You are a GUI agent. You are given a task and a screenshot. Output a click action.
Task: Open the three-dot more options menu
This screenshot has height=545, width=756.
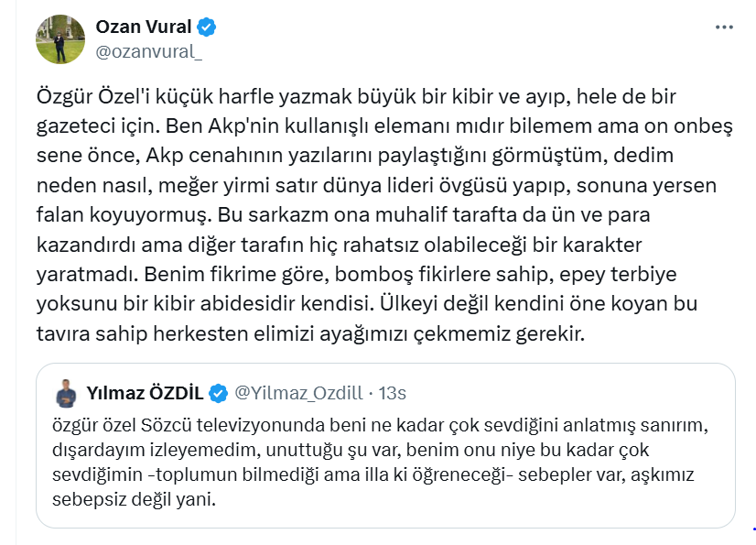coord(724,27)
